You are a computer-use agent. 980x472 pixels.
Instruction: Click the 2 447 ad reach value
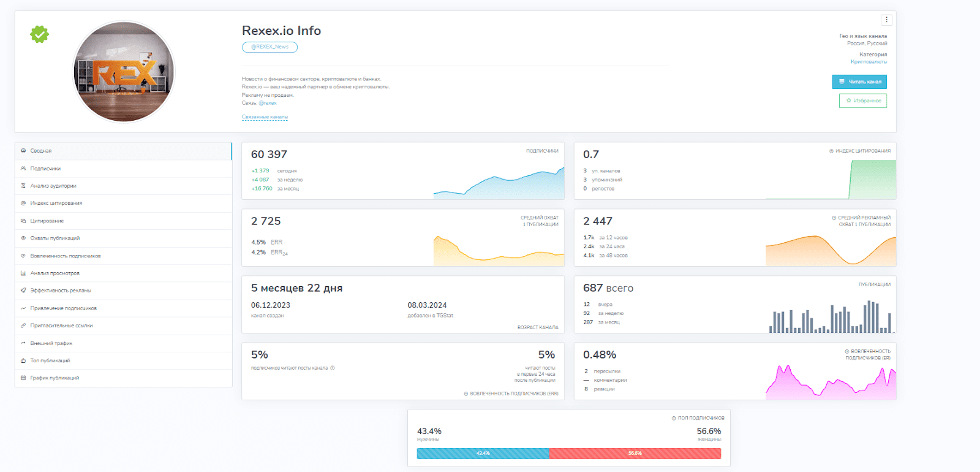point(598,221)
